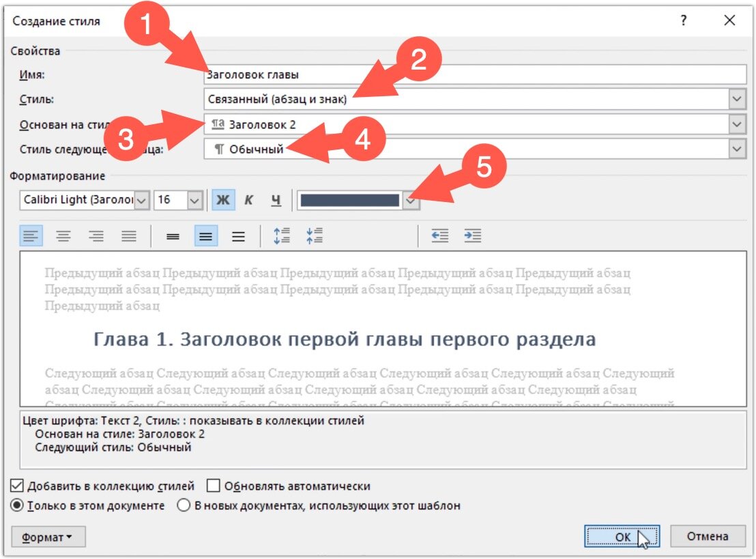
Task: Close the Создание стиля dialog
Action: 729,20
